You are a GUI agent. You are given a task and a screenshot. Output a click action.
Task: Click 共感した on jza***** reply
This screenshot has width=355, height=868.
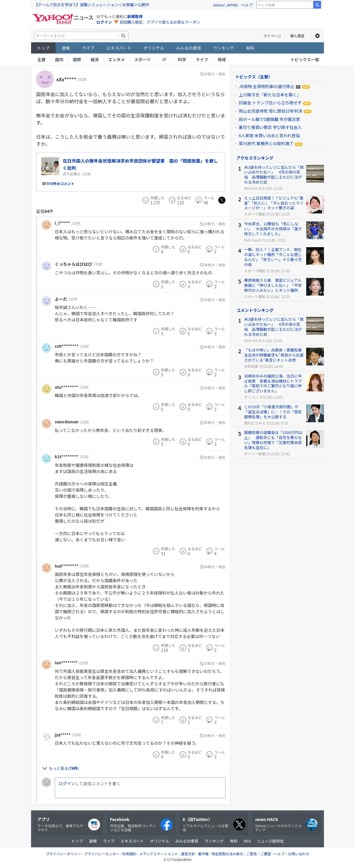pos(164,754)
